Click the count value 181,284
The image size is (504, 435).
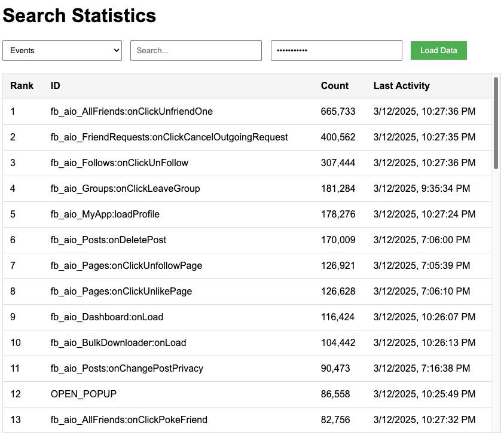click(x=338, y=189)
